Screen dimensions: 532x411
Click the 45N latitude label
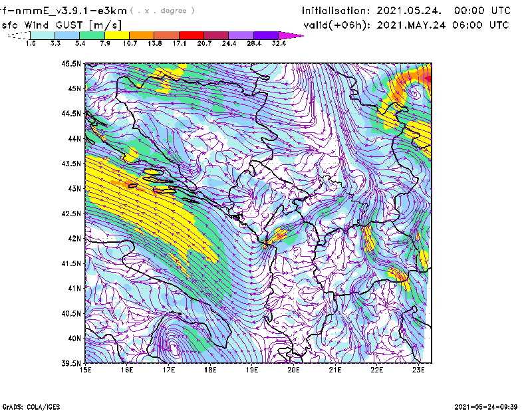tap(74, 88)
